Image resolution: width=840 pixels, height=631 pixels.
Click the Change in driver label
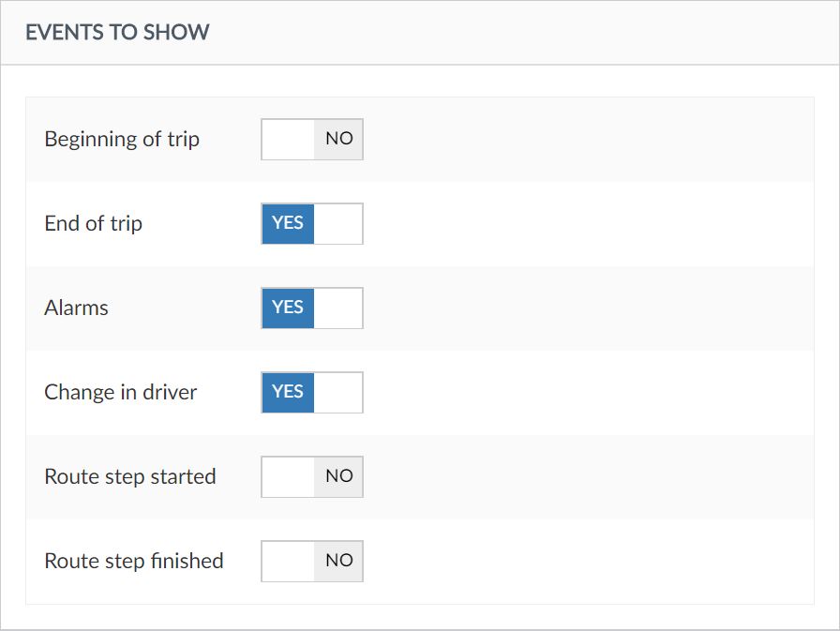120,393
